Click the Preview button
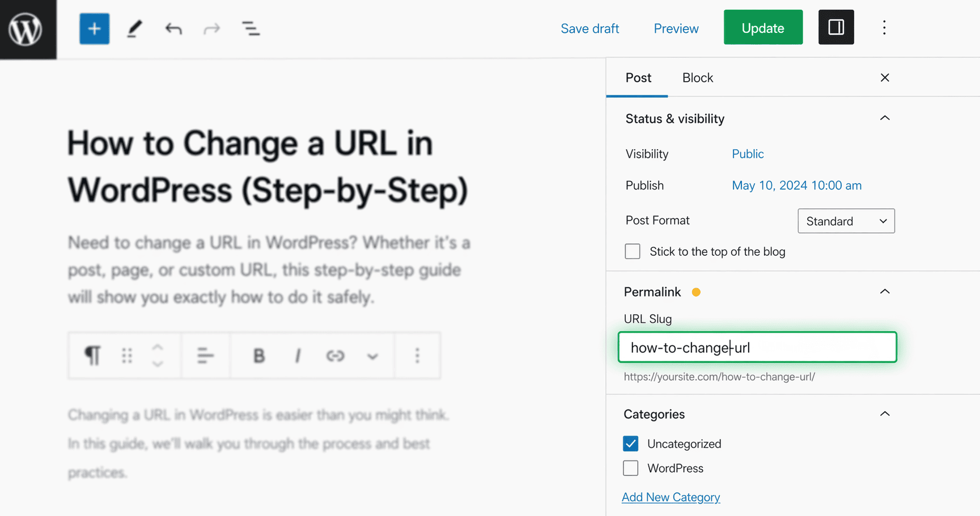The width and height of the screenshot is (980, 516). 676,28
